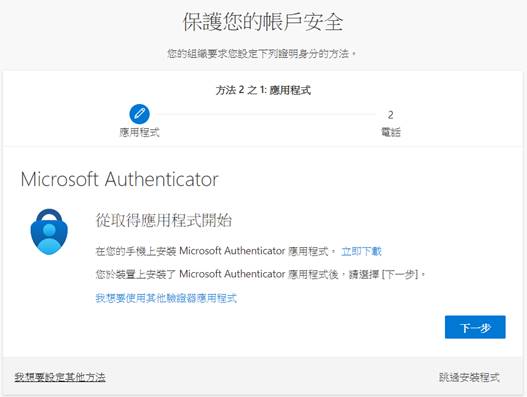Viewport: 527px width, 397px height.
Task: Click the Microsoft Authenticator lock logo
Action: click(x=49, y=232)
